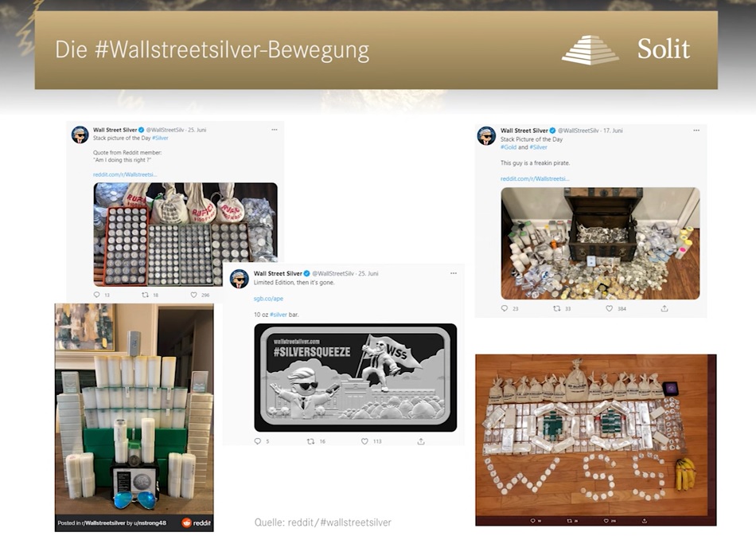
Task: Retweet the June 25 coin stack tweet
Action: pos(145,295)
